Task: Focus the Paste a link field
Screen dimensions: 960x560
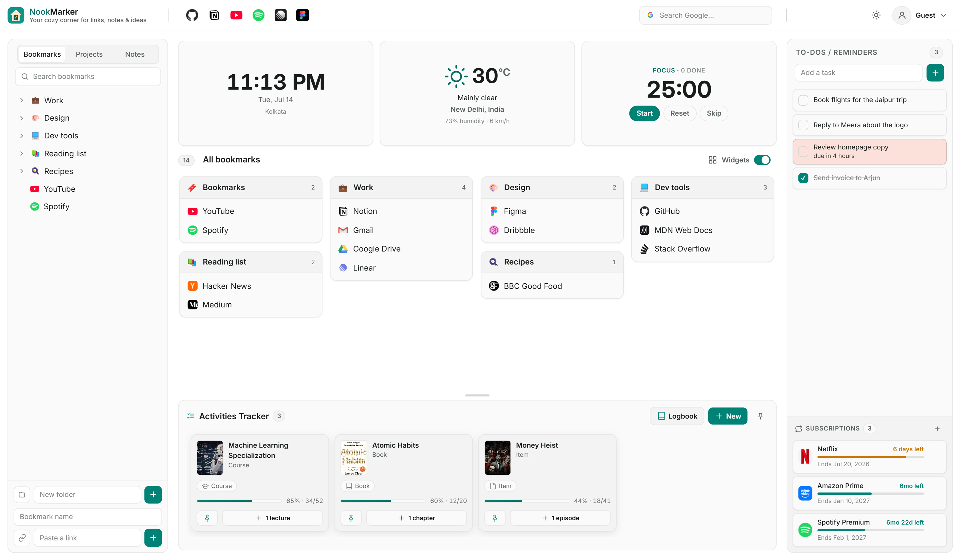Action: [87, 538]
